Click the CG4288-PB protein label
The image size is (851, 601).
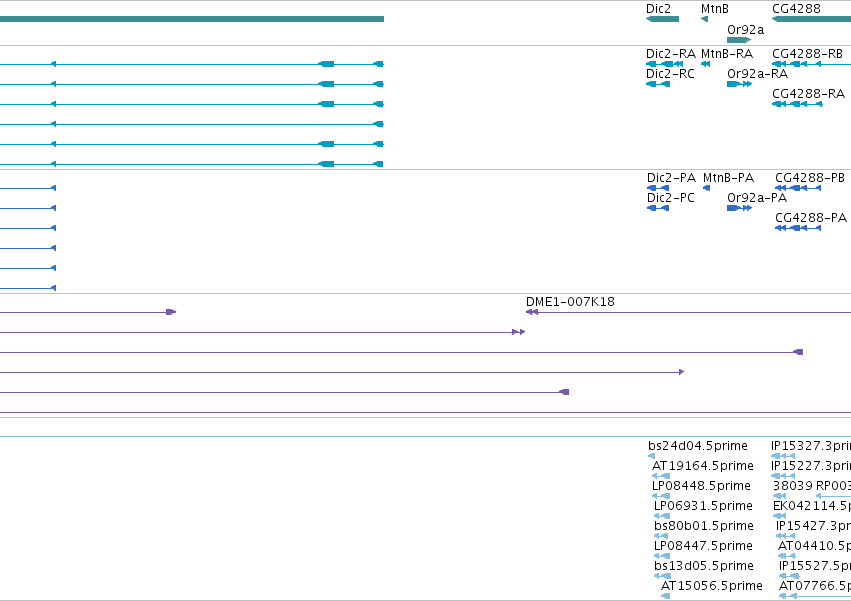coord(810,178)
